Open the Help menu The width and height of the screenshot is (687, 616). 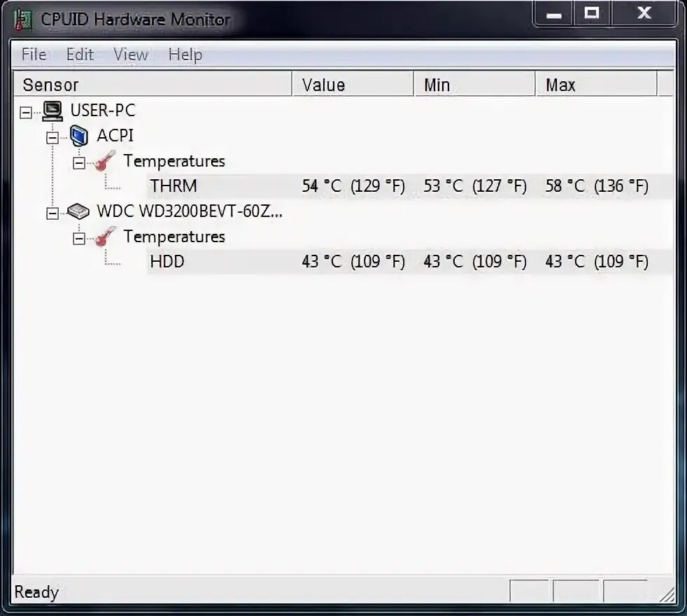pos(185,55)
